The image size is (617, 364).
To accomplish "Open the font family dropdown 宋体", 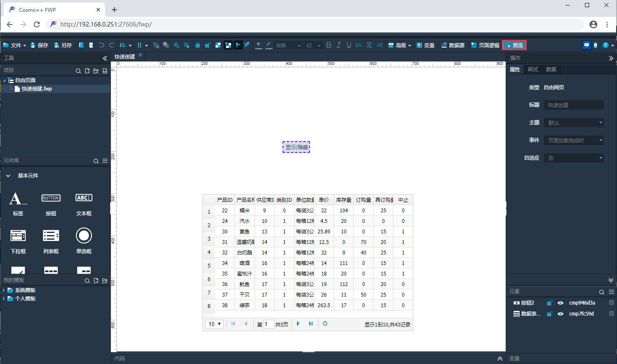I will coord(288,45).
